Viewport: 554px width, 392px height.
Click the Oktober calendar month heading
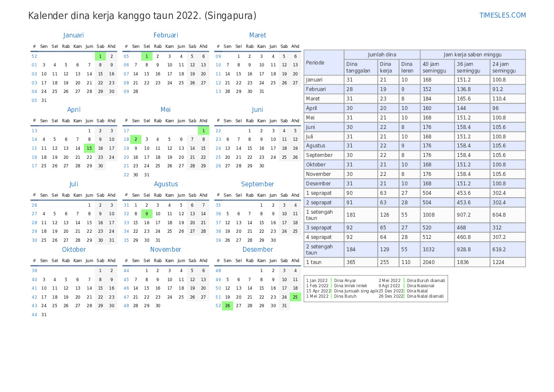click(73, 249)
